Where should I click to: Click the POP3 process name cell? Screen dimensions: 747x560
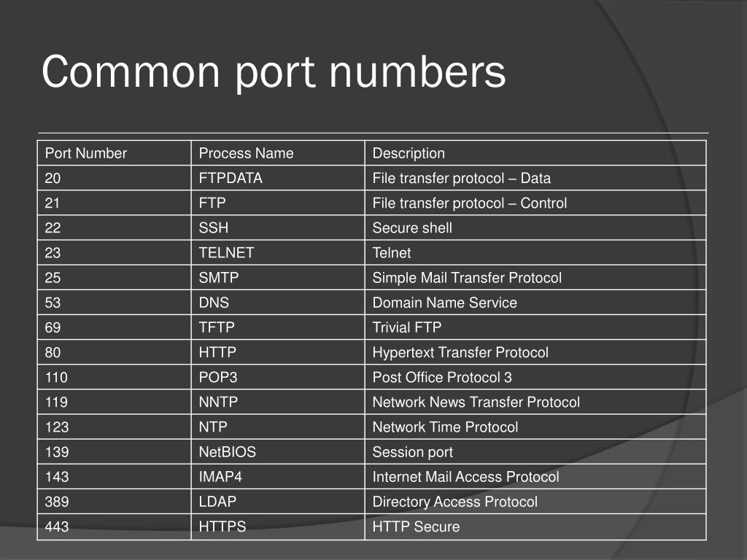coord(278,377)
